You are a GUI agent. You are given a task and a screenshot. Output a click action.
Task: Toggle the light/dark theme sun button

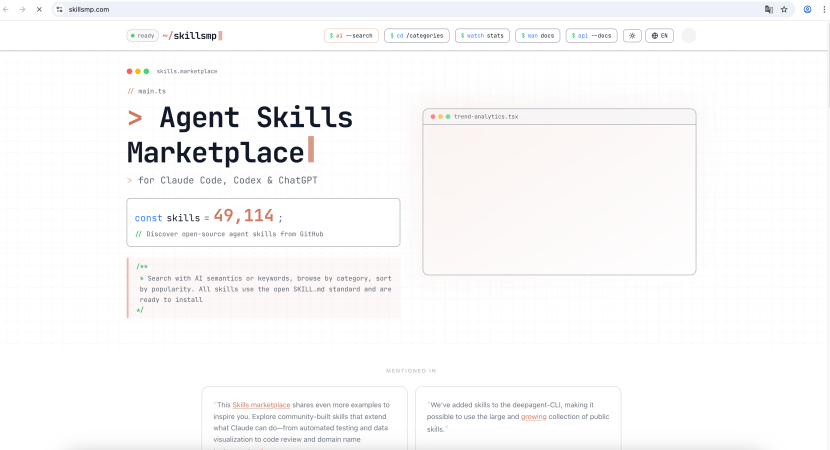tap(632, 35)
